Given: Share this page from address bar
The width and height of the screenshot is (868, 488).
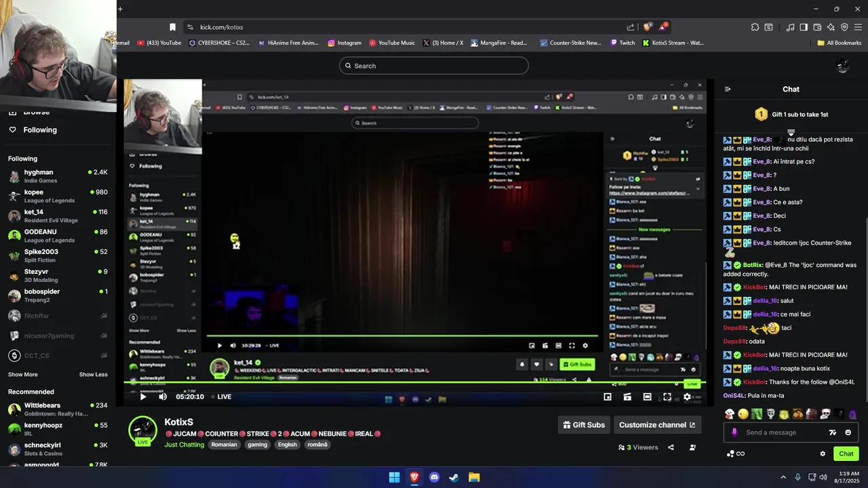Looking at the screenshot, I should pyautogui.click(x=631, y=27).
